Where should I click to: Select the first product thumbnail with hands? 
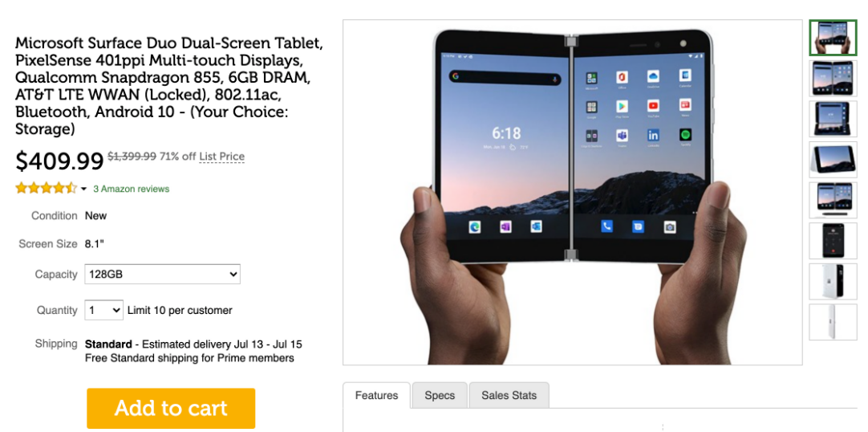click(833, 38)
